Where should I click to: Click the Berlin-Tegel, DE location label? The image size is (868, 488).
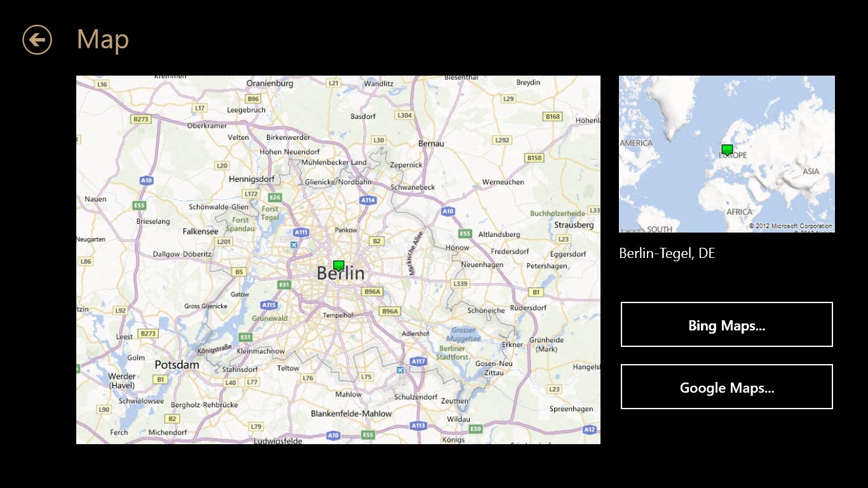667,253
